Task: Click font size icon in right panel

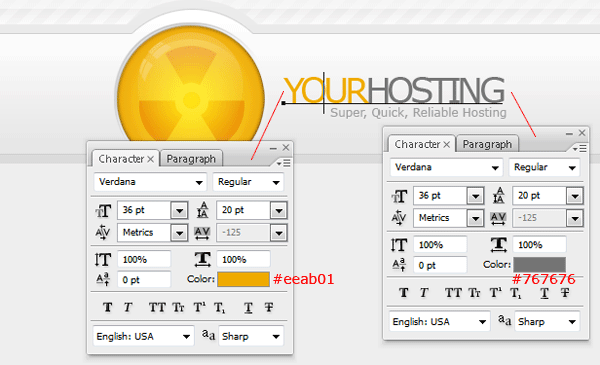Action: pos(399,196)
